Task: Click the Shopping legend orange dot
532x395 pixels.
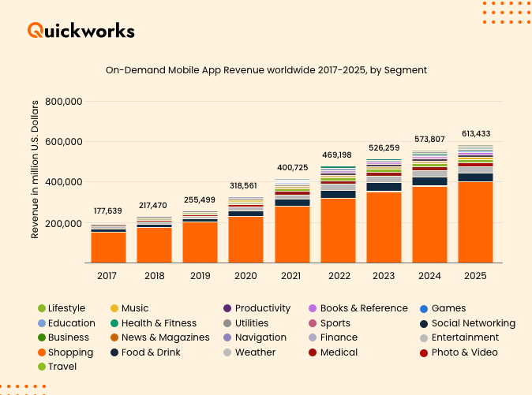Action: [41, 352]
